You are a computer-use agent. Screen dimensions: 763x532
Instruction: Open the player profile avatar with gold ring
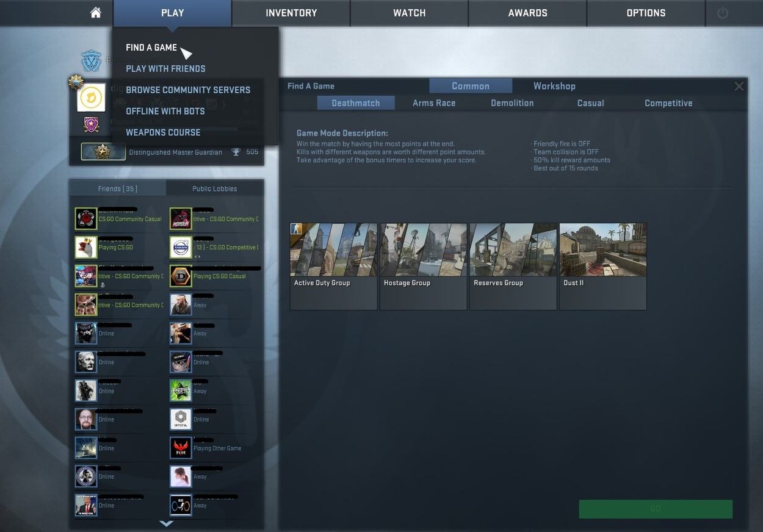(x=91, y=98)
